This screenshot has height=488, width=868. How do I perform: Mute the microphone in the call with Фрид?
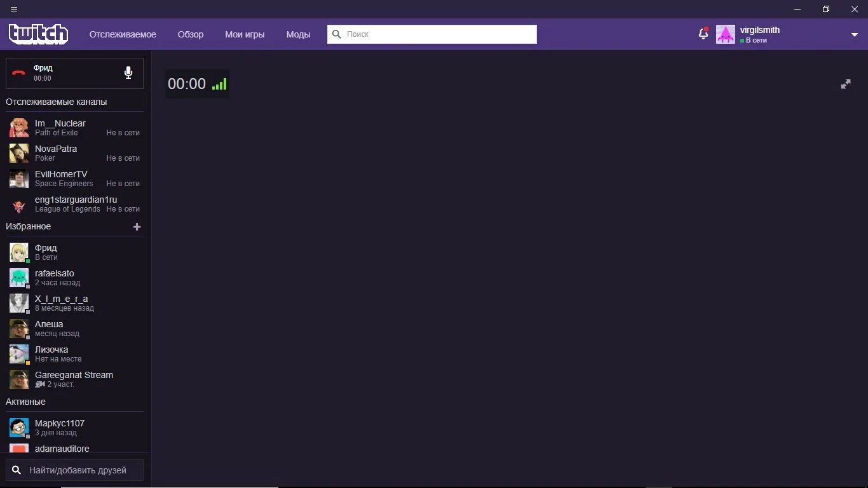[x=128, y=72]
